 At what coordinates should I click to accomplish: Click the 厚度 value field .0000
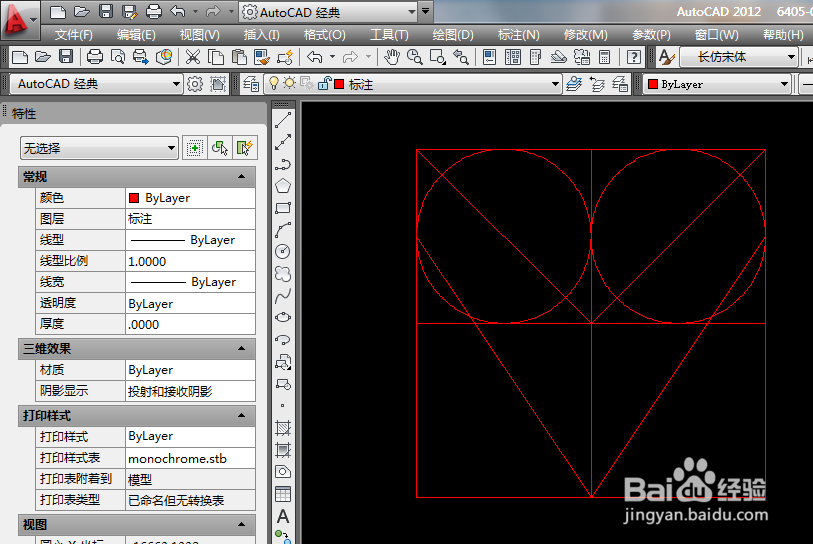tap(190, 325)
